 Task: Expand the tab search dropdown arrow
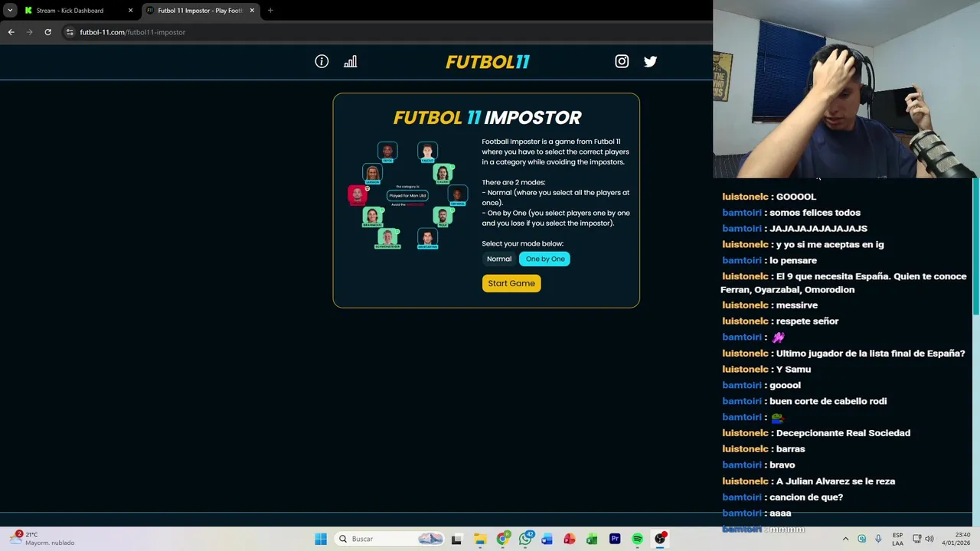(10, 11)
